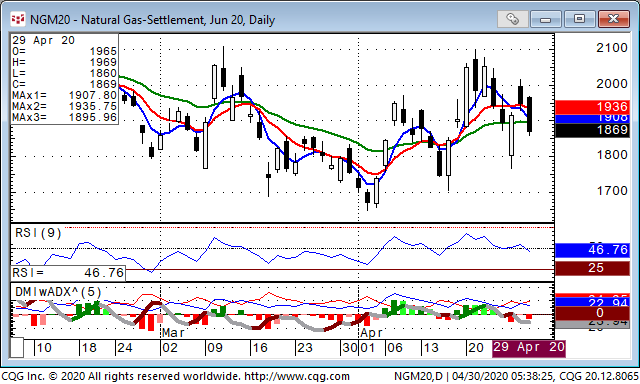
Task: Click the CQG chart icon in title bar
Action: (x=18, y=19)
